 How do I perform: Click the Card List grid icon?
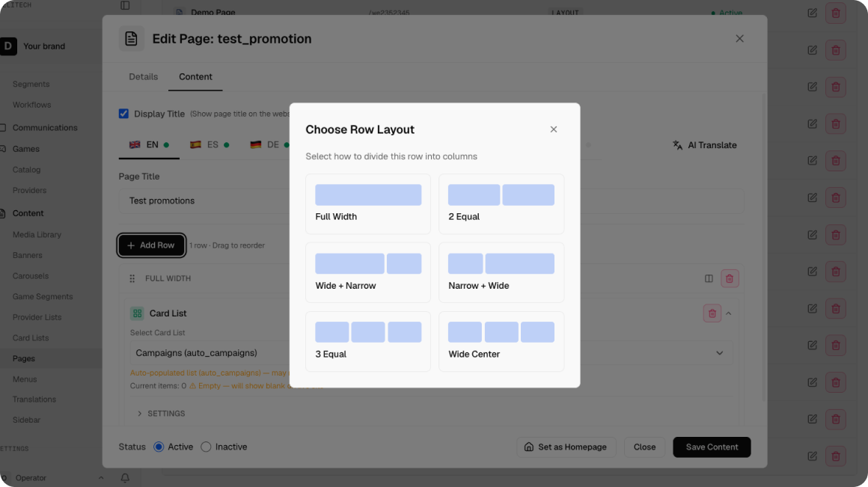click(137, 313)
